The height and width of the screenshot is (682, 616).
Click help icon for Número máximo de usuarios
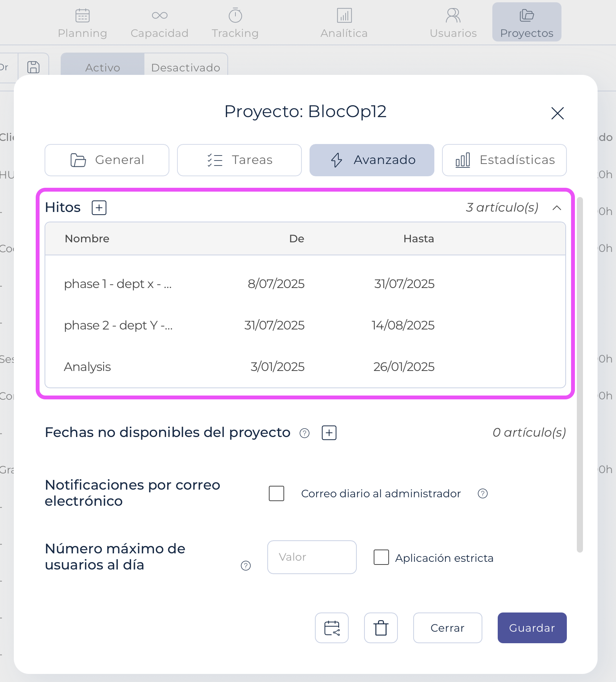[246, 565]
